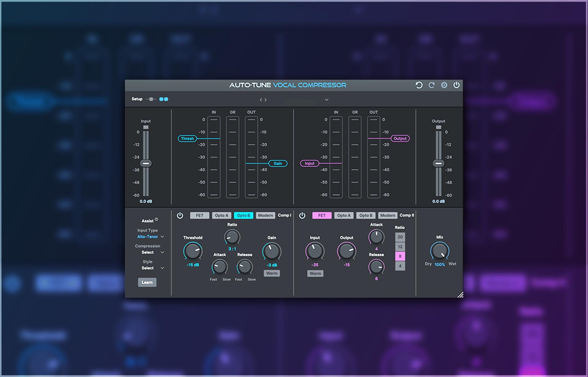Click the Gain marker on Comp I meter
588x377 pixels.
coord(278,163)
